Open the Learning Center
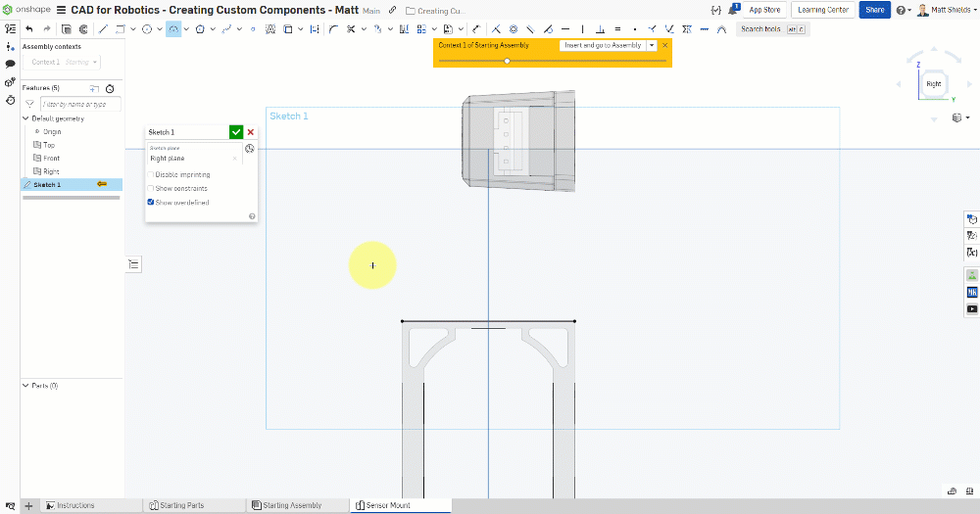Screen dimensions: 980x514 pyautogui.click(x=823, y=10)
